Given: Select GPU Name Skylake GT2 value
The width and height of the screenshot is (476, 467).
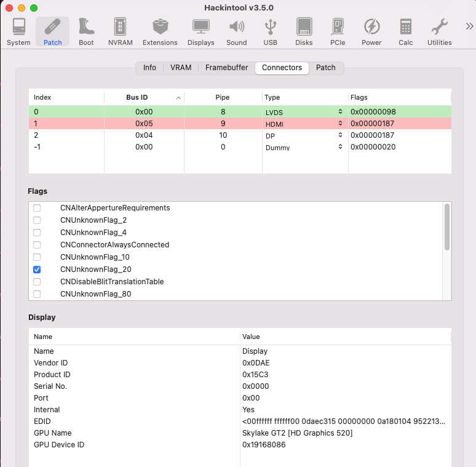Looking at the screenshot, I should click(x=298, y=433).
